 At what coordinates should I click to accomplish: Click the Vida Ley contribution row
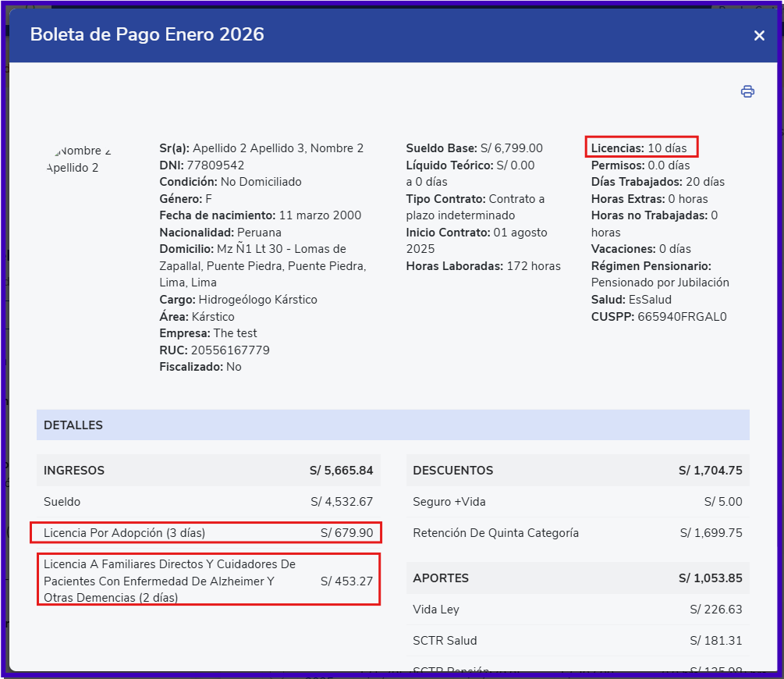(577, 610)
